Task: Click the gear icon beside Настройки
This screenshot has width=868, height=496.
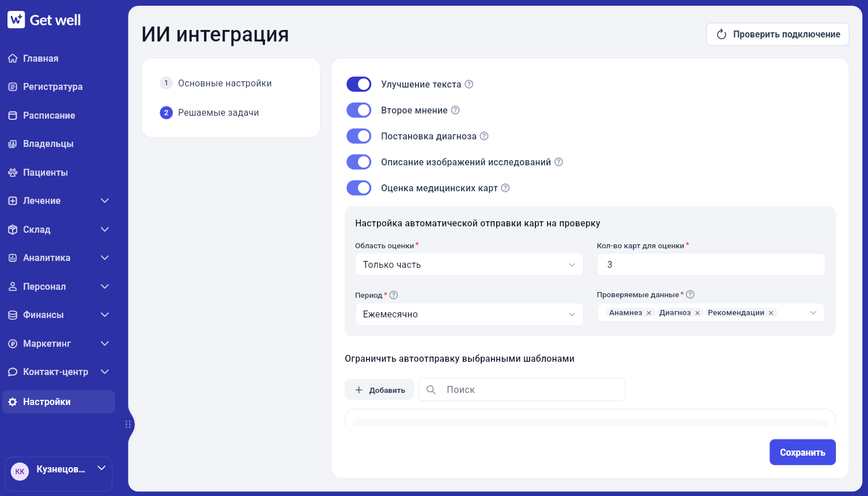Action: tap(13, 402)
